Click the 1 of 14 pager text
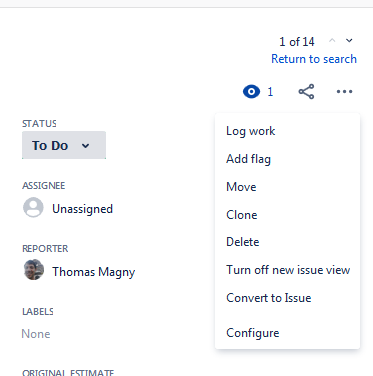Image resolution: width=373 pixels, height=376 pixels. (297, 42)
